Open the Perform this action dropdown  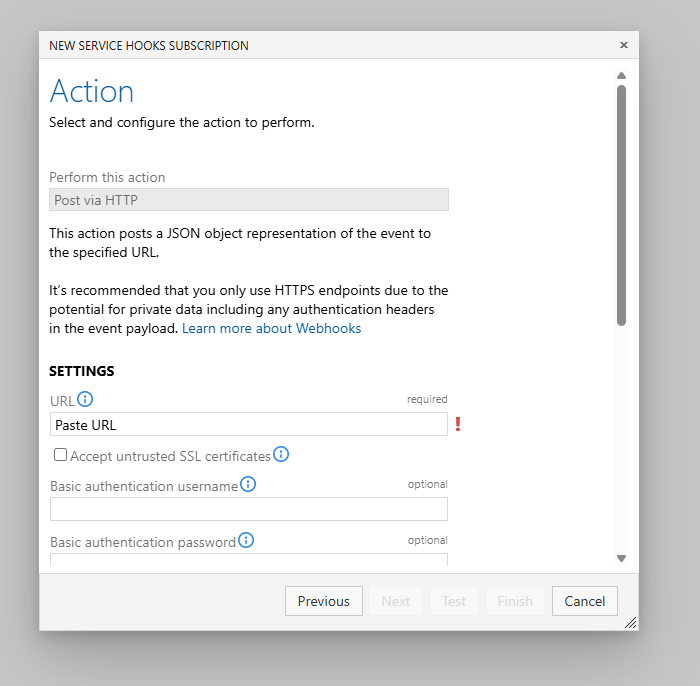pos(249,200)
